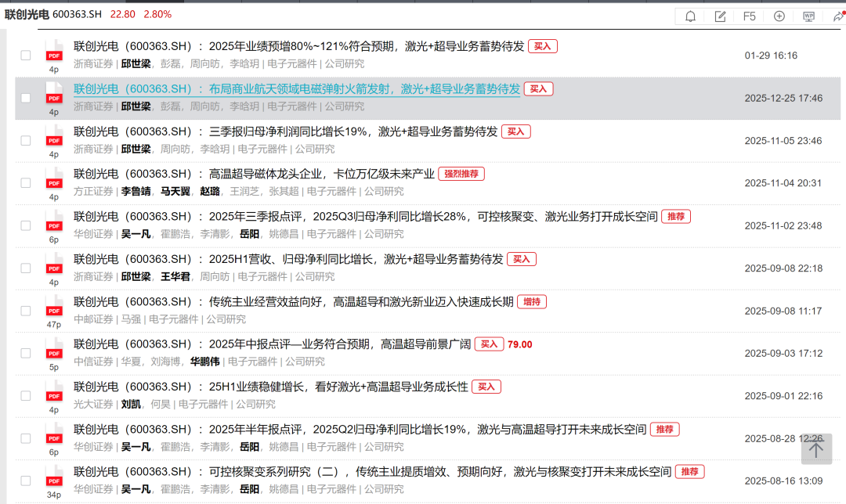Screen dimensions: 846x504
Task: Click timestamp 2025-11-04 20:31
Action: coord(783,183)
